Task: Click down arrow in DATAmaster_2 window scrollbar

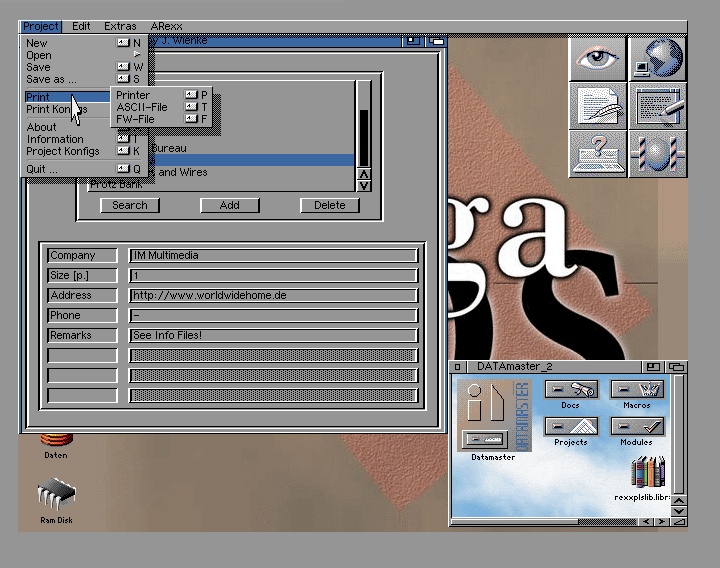Action: tap(679, 510)
